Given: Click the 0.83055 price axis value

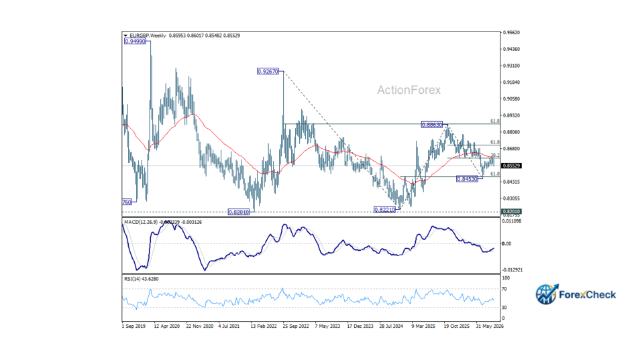Looking at the screenshot, I should (x=511, y=198).
